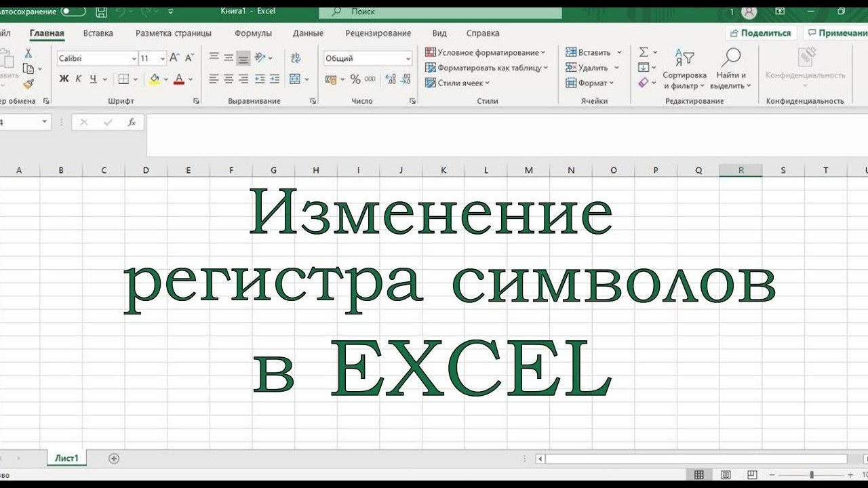
Task: Click the Borders icon
Action: [x=123, y=79]
